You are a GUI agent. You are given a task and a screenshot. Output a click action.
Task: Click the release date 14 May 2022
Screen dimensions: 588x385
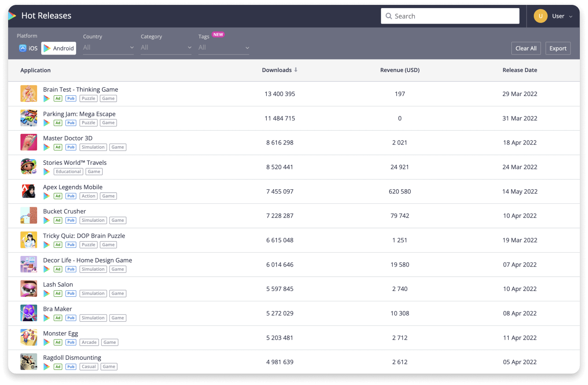tap(520, 192)
